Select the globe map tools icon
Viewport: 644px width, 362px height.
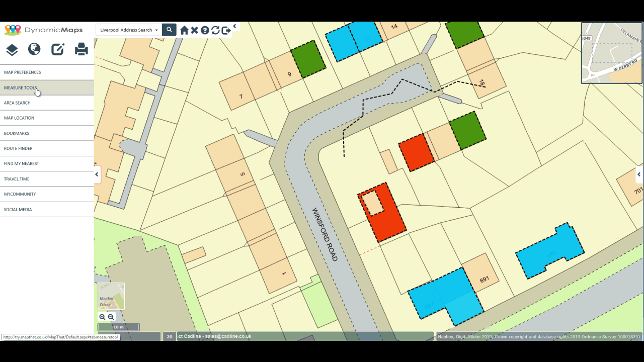click(34, 49)
